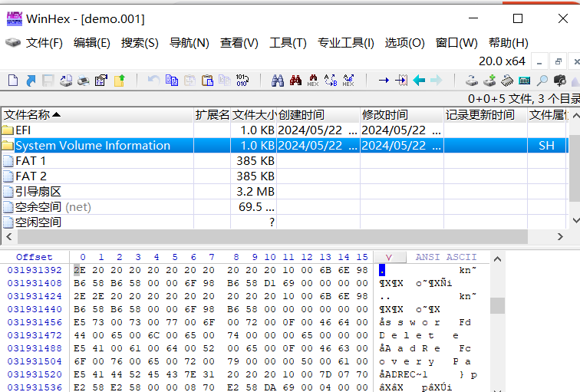This screenshot has width=580, height=392.
Task: Click the RAM chip icon
Action: click(507, 81)
